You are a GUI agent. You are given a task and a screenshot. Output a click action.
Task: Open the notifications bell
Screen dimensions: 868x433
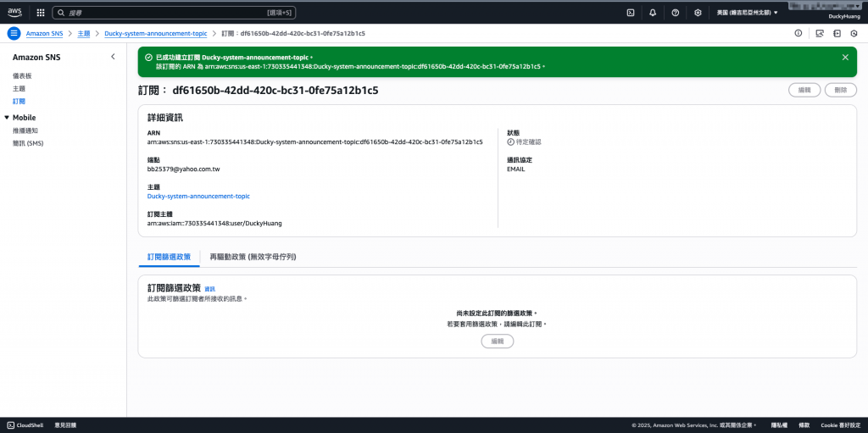(x=653, y=12)
